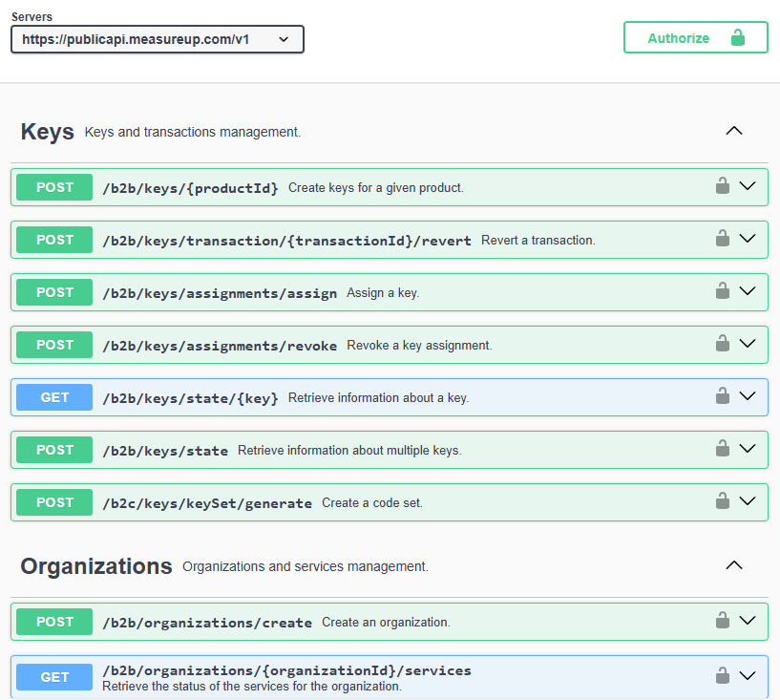Image resolution: width=780 pixels, height=700 pixels.
Task: Click 'Assign a key.' description
Action: (x=383, y=292)
